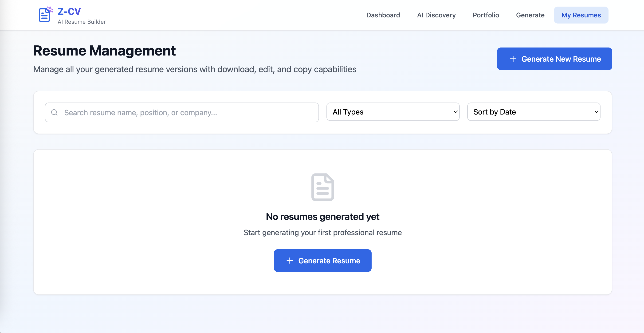Open the AI Discovery page
This screenshot has height=333, width=644.
(x=436, y=15)
